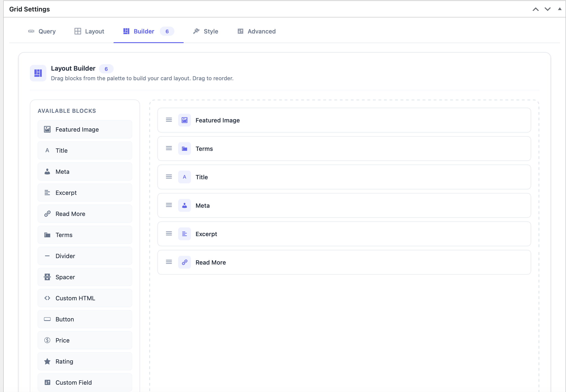Click the Style brush icon
Image resolution: width=566 pixels, height=392 pixels.
pyautogui.click(x=196, y=31)
